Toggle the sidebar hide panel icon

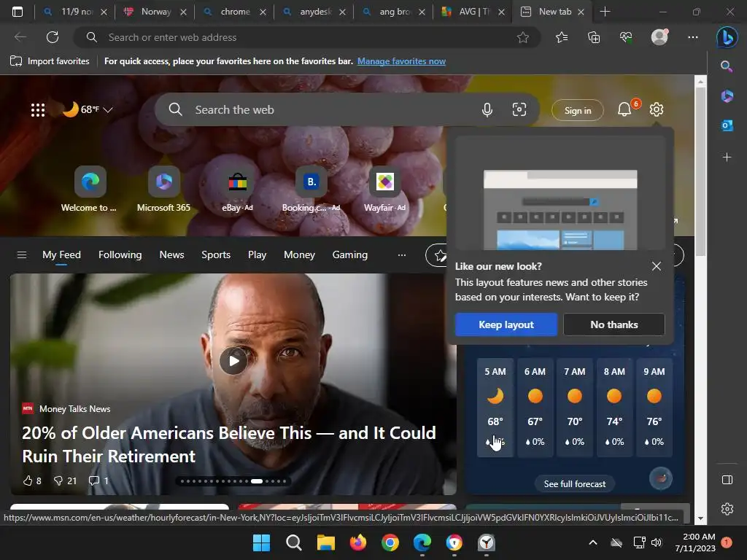click(727, 480)
